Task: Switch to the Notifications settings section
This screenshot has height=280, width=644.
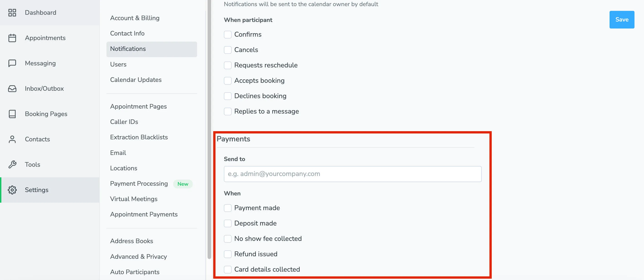Action: tap(128, 49)
